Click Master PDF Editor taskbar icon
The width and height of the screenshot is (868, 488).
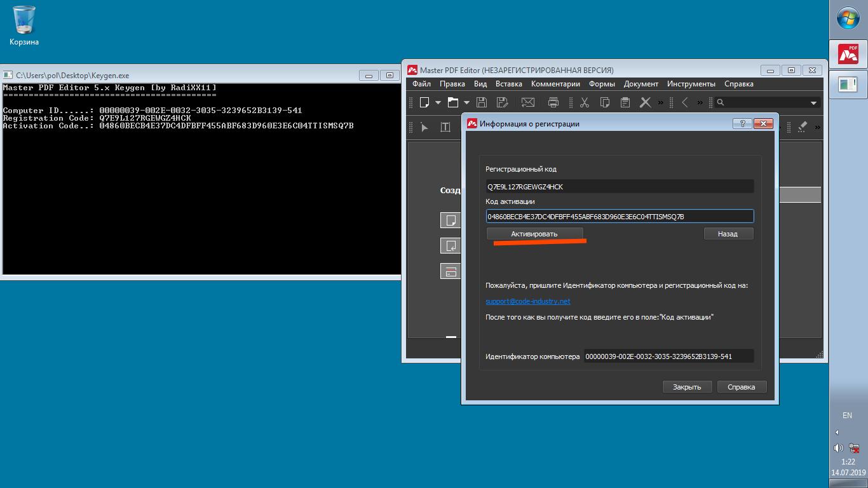click(848, 53)
